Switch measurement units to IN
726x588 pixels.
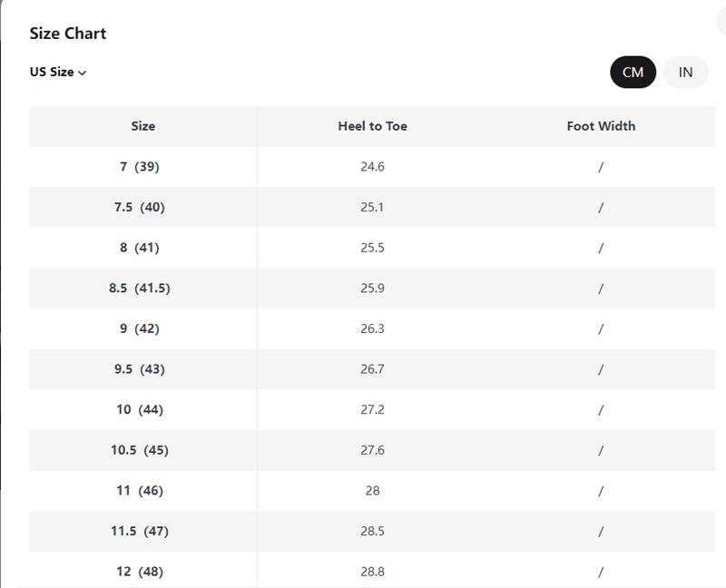pyautogui.click(x=685, y=73)
